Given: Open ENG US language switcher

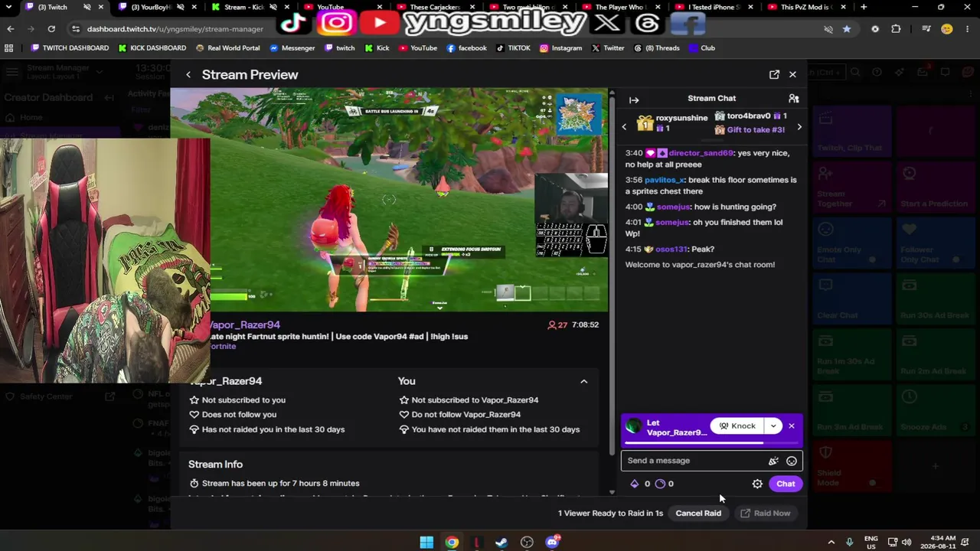Looking at the screenshot, I should tap(871, 542).
